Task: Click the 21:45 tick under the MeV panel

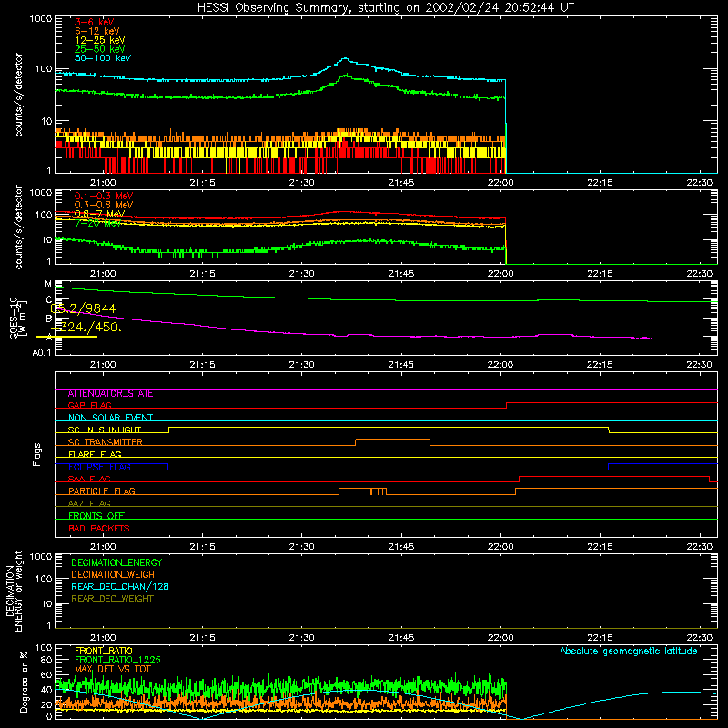Action: coord(401,274)
